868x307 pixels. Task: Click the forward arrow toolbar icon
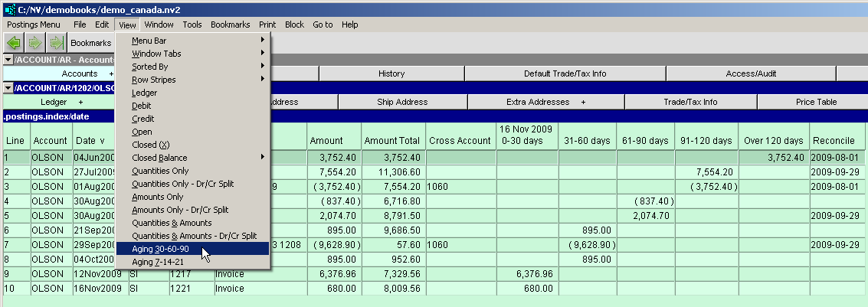pos(35,43)
